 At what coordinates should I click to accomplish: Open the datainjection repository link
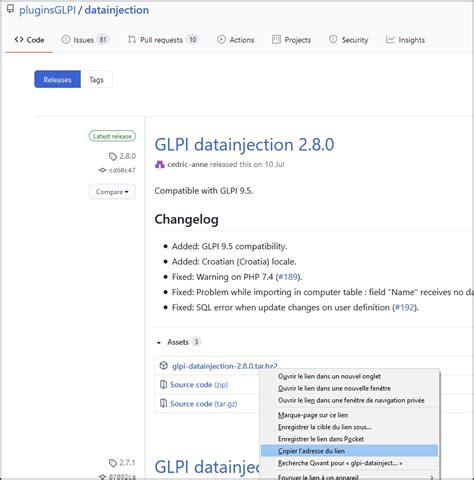coord(117,10)
